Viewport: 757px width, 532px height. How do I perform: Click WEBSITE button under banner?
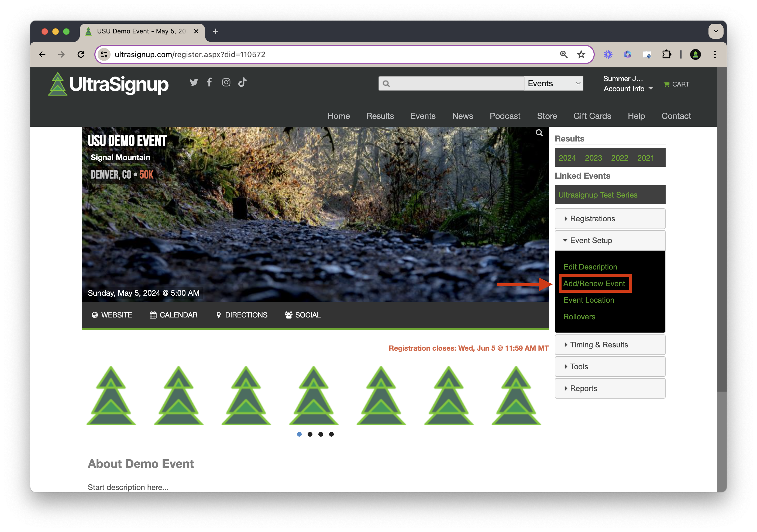[x=112, y=315]
